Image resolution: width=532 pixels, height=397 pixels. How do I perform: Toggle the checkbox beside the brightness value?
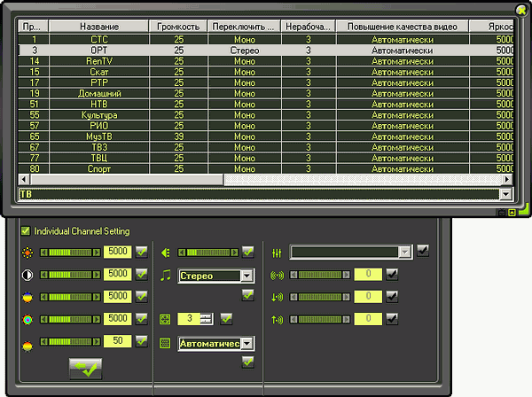pos(141,253)
